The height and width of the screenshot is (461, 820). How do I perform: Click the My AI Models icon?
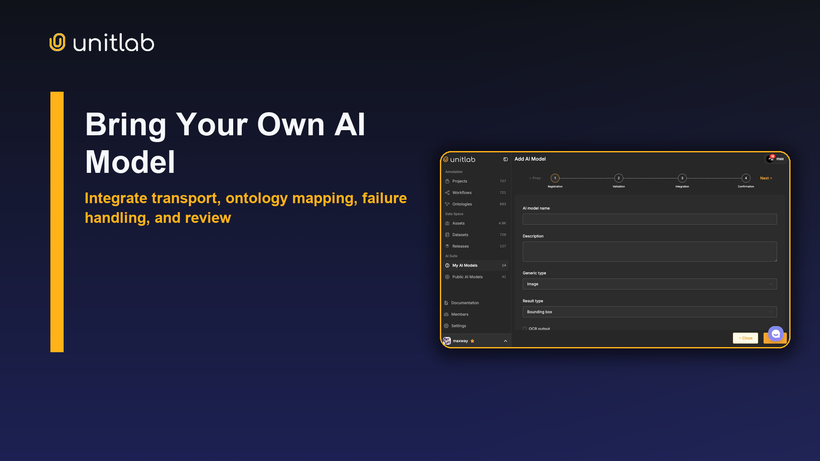click(447, 266)
